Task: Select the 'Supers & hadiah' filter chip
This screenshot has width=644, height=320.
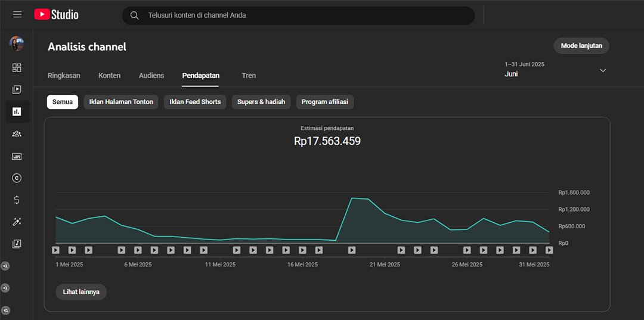Action: [261, 102]
